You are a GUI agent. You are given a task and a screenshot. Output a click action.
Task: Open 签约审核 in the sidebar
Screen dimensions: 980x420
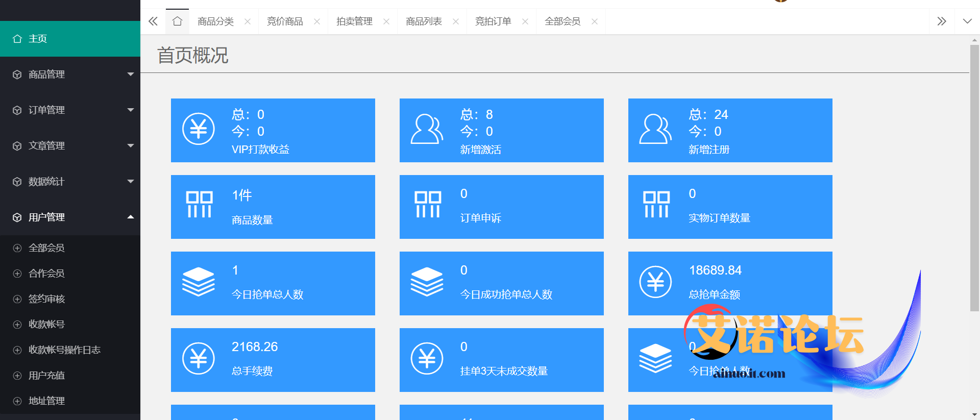(70, 299)
